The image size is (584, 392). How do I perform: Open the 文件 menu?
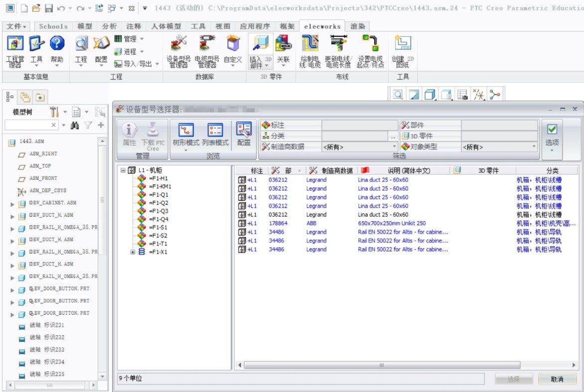pos(16,26)
